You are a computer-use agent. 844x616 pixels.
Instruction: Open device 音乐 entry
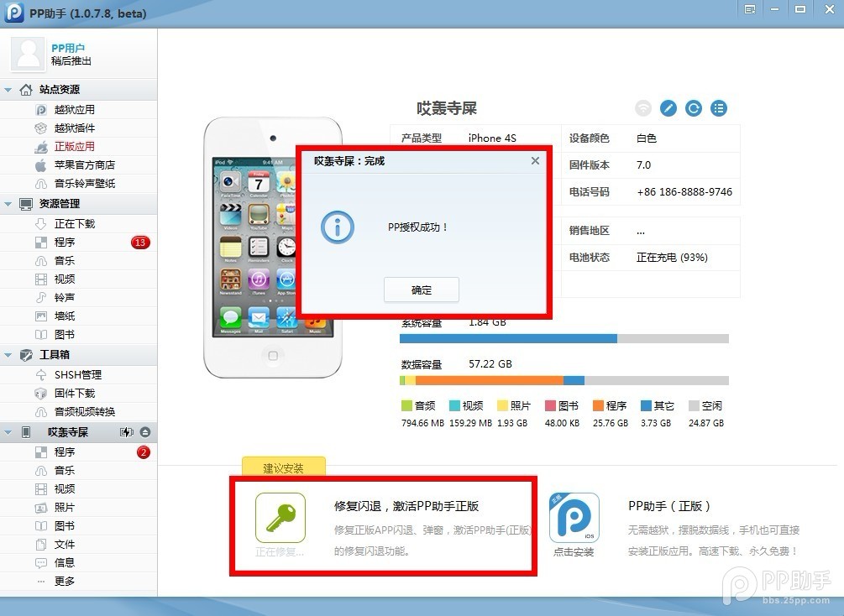[64, 470]
